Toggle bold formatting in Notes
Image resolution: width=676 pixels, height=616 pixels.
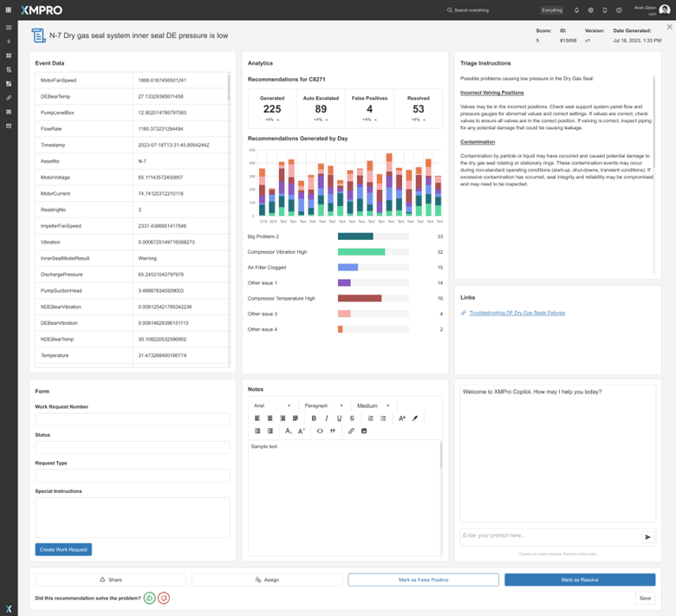[x=314, y=418]
